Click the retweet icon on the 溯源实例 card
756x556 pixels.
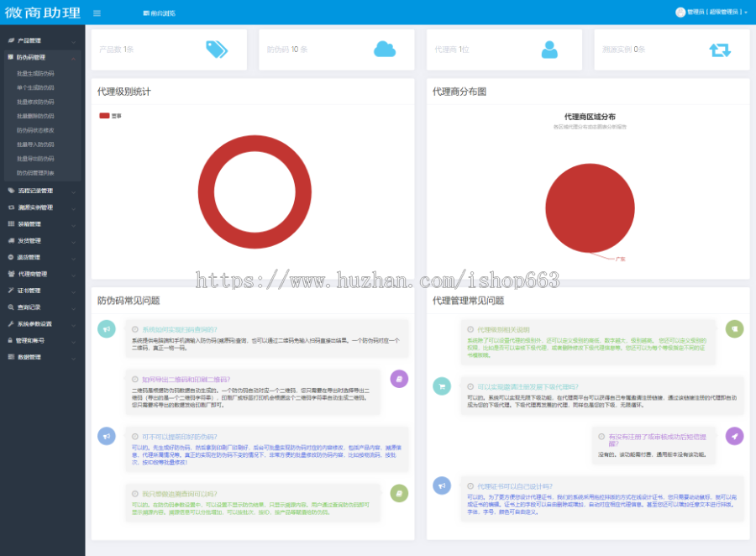[720, 50]
